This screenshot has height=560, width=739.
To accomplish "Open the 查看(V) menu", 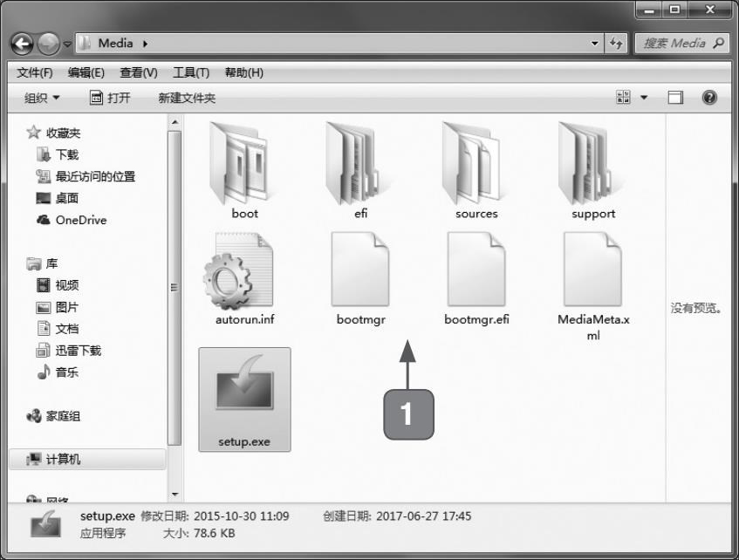I will click(139, 72).
